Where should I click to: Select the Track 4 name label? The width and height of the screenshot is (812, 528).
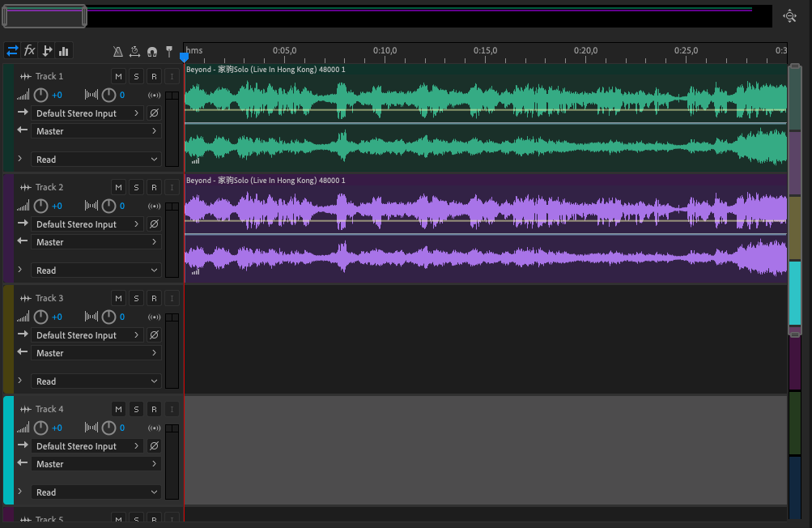coord(49,409)
